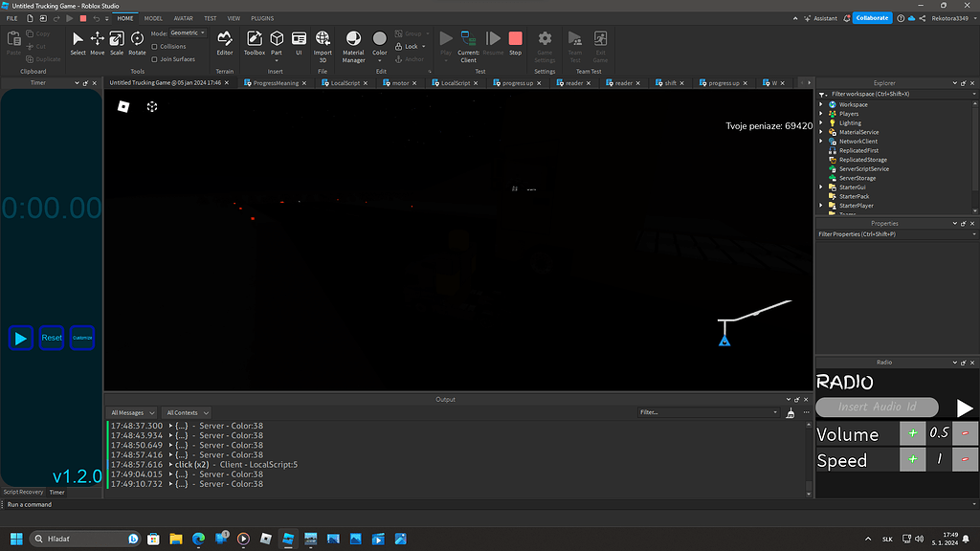The image size is (980, 551).
Task: Select ReplicatedStorage in Explorer
Action: point(862,160)
